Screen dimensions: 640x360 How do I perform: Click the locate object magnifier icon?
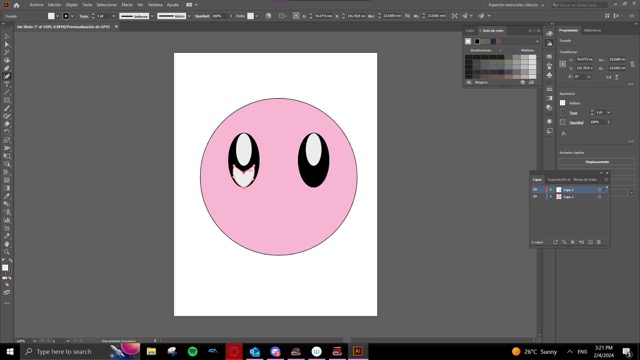[x=564, y=242]
